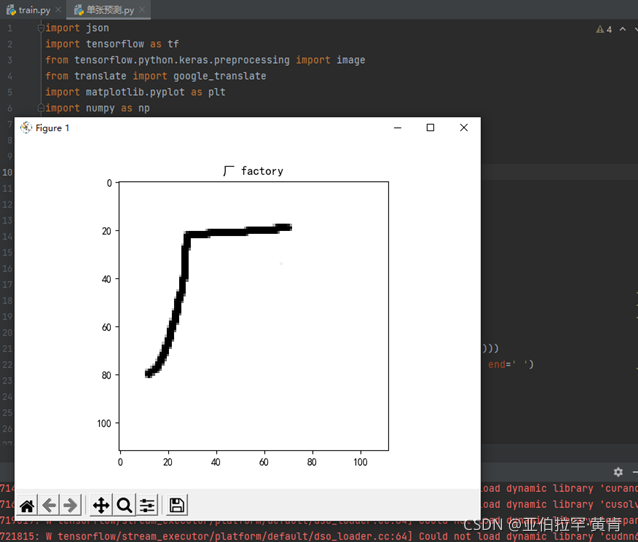Viewport: 638px width, 542px height.
Task: Click 'import json' on line 1
Action: 77,28
